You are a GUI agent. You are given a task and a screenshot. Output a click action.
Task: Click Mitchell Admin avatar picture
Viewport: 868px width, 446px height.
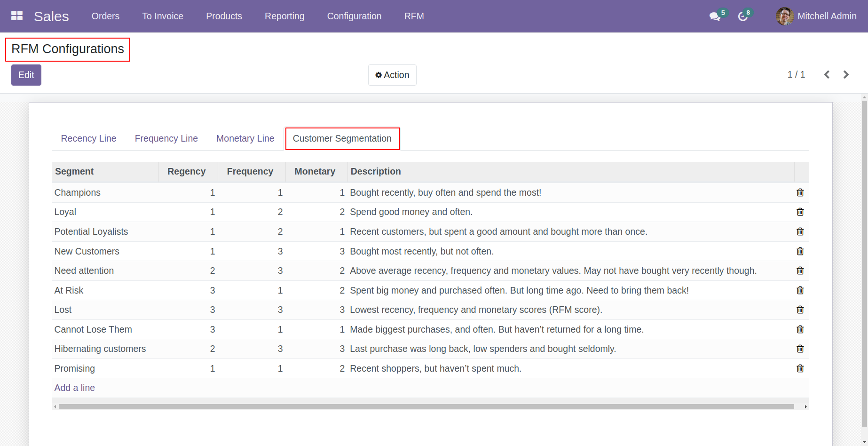pos(784,16)
